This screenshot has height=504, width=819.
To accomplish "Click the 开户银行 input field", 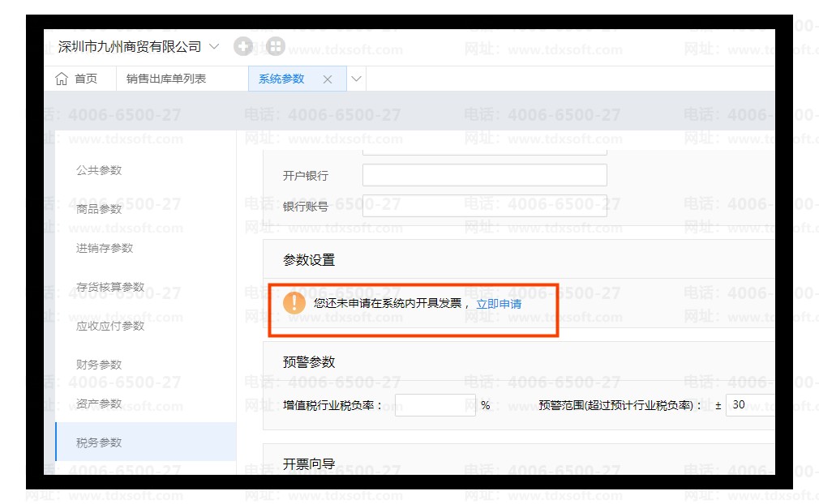I will (x=484, y=175).
